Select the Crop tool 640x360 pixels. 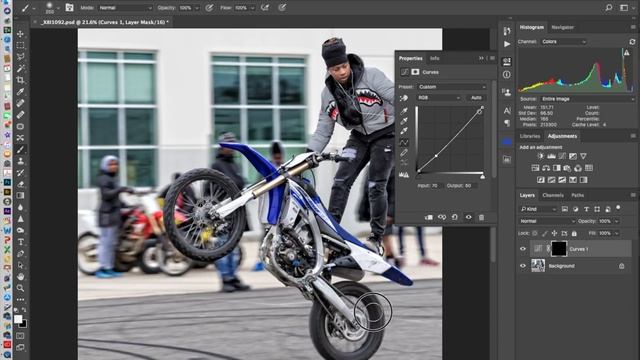tap(20, 80)
